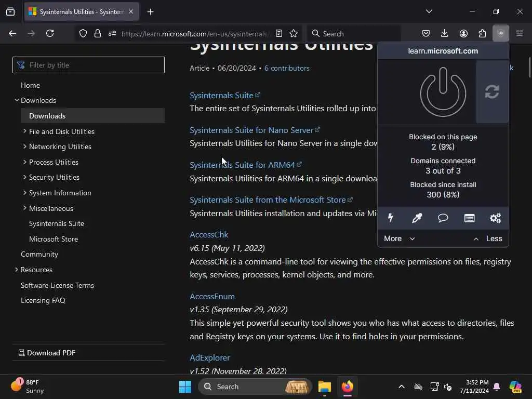532x399 pixels.
Task: Open the AdExplorer link
Action: (x=210, y=357)
